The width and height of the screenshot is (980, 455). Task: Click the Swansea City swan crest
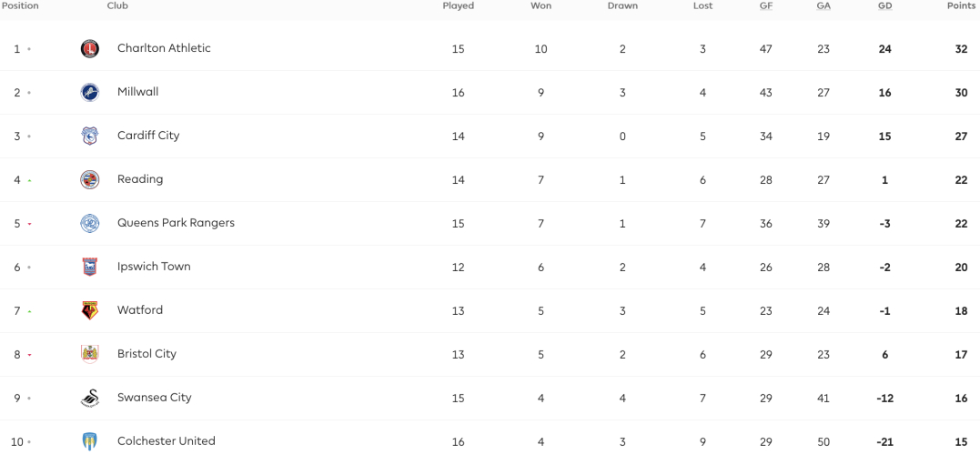click(x=90, y=399)
